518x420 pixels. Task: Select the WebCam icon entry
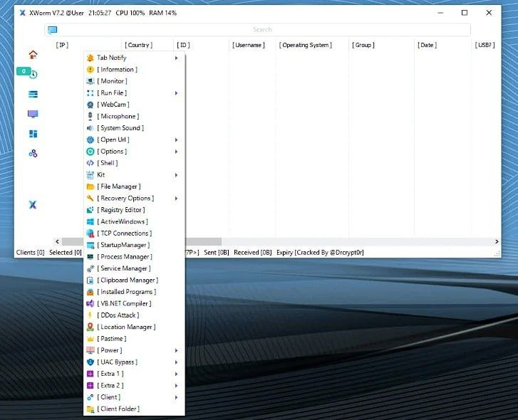[134, 105]
